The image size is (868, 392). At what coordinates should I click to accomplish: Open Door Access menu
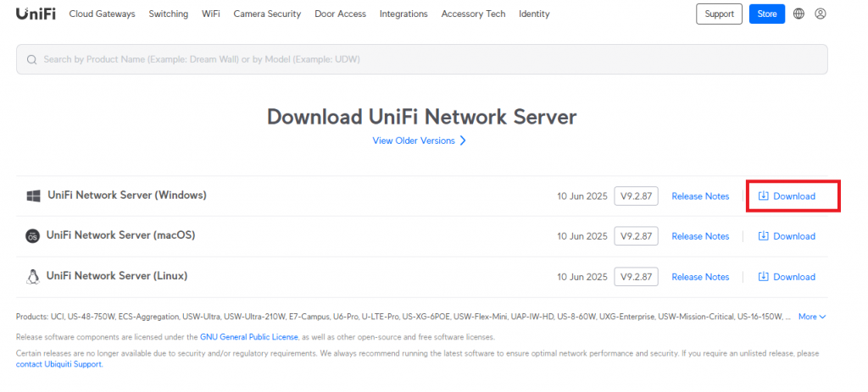pyautogui.click(x=341, y=14)
